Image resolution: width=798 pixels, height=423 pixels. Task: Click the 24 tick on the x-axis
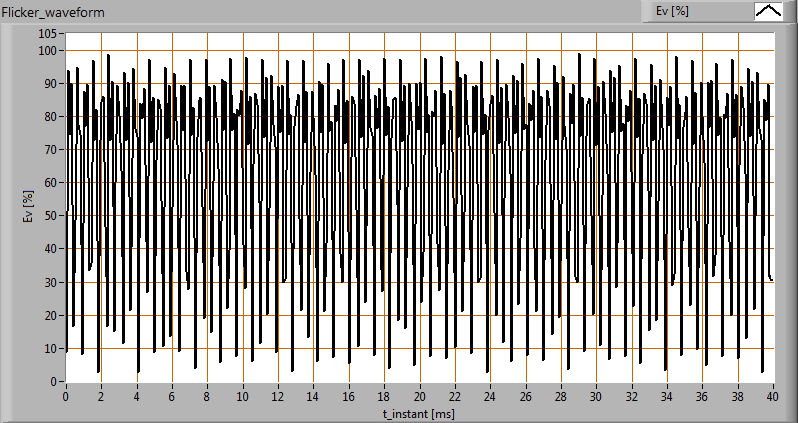pos(490,395)
